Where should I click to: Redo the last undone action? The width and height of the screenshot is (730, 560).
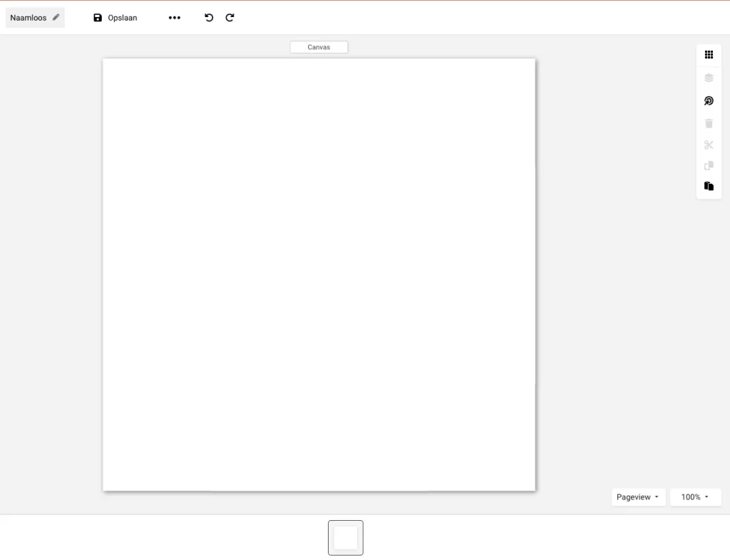coord(230,18)
